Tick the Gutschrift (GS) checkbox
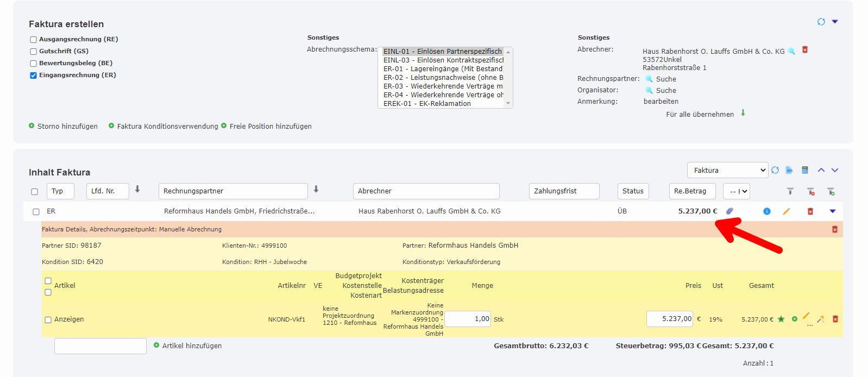The image size is (868, 377). tap(33, 52)
